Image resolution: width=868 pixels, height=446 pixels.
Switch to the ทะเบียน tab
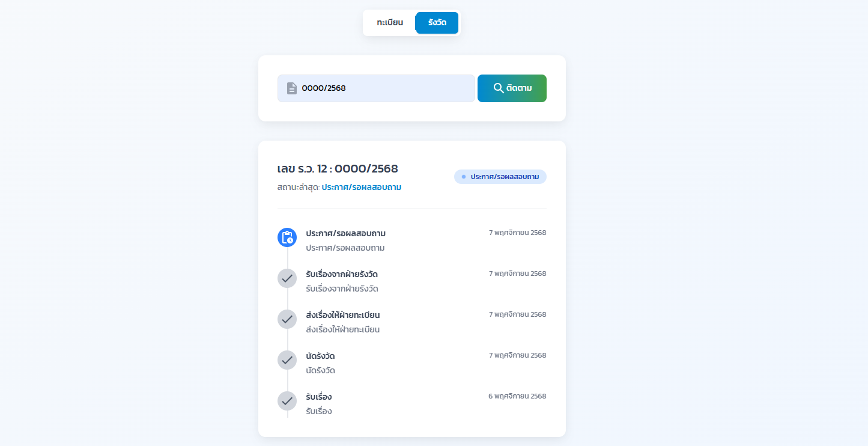(x=390, y=23)
